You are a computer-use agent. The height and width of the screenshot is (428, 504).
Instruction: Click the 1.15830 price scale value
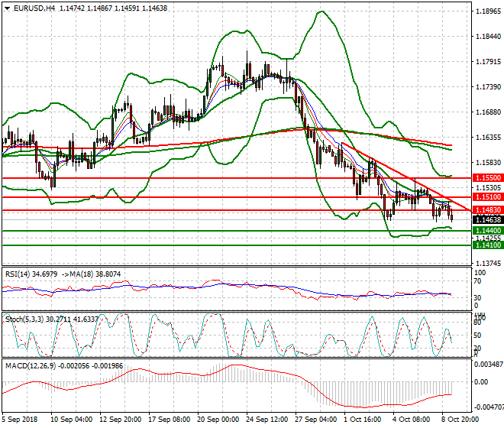[488, 163]
